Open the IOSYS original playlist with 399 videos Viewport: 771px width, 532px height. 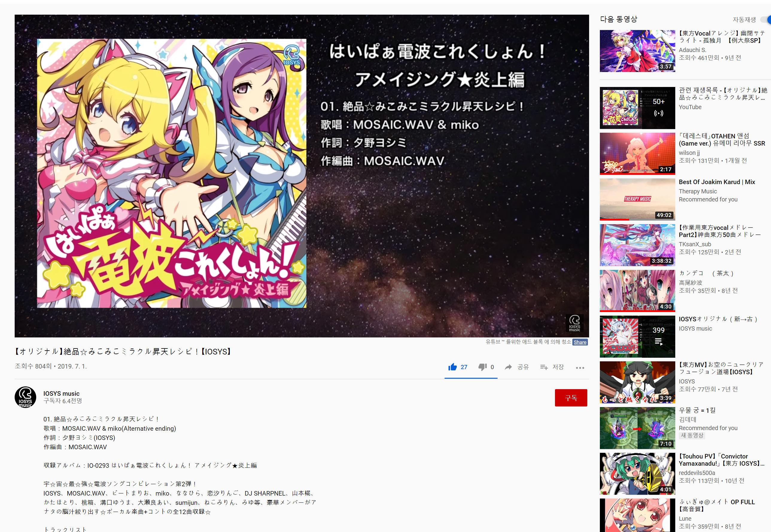point(637,336)
